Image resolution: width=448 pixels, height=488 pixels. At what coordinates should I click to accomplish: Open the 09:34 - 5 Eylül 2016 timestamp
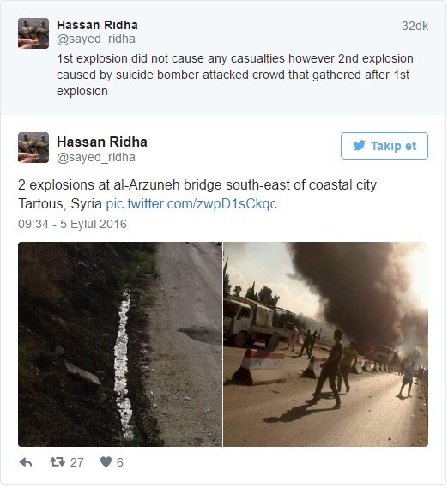tap(72, 224)
